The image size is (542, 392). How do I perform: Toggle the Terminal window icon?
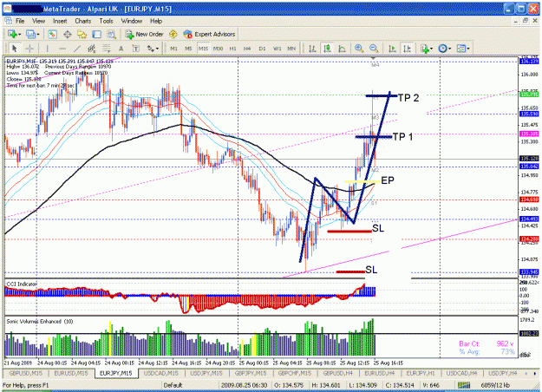coord(96,34)
